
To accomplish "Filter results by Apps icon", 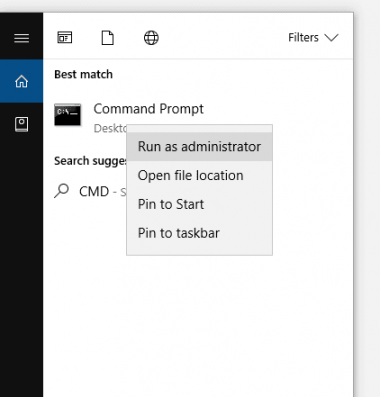I will (x=65, y=38).
